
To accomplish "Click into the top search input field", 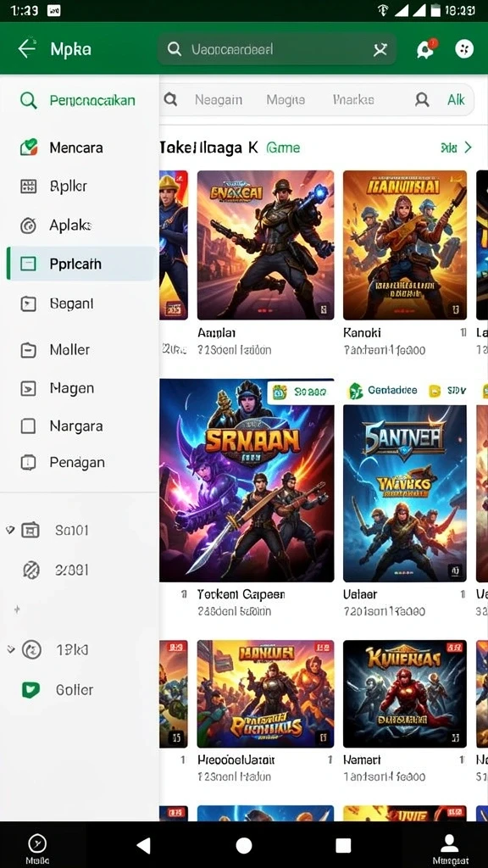I will [277, 49].
